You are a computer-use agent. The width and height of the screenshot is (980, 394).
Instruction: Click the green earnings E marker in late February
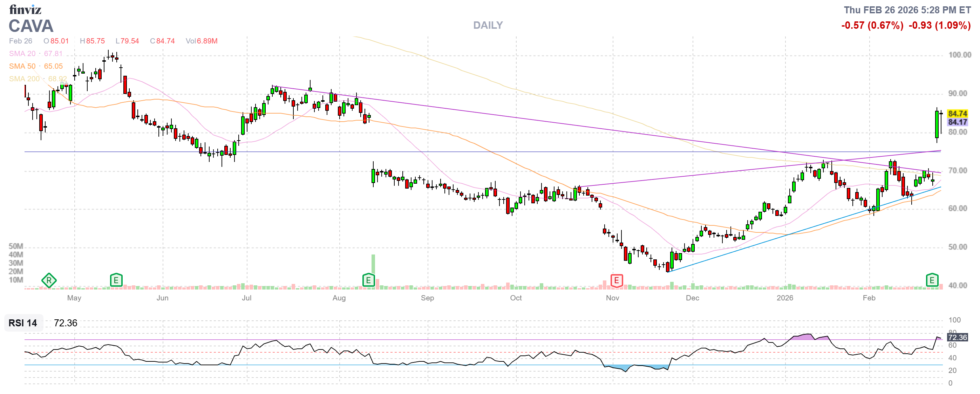(x=932, y=280)
